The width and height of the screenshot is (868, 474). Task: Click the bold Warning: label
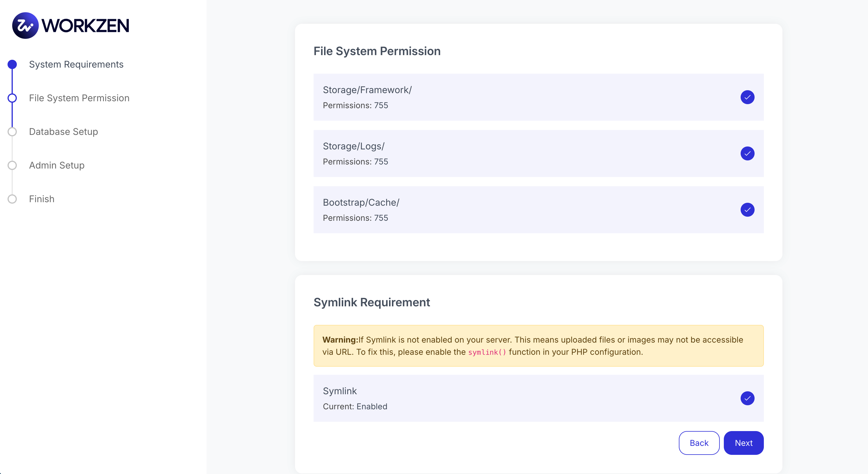pyautogui.click(x=340, y=340)
